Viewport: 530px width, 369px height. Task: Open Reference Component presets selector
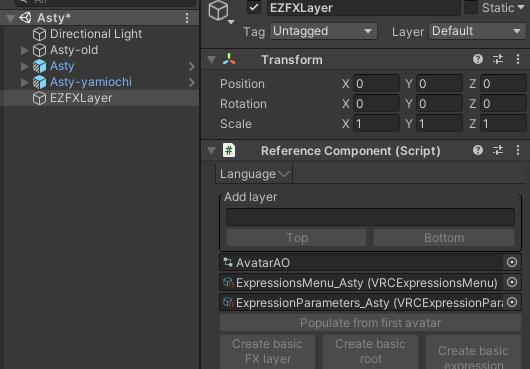coord(498,150)
